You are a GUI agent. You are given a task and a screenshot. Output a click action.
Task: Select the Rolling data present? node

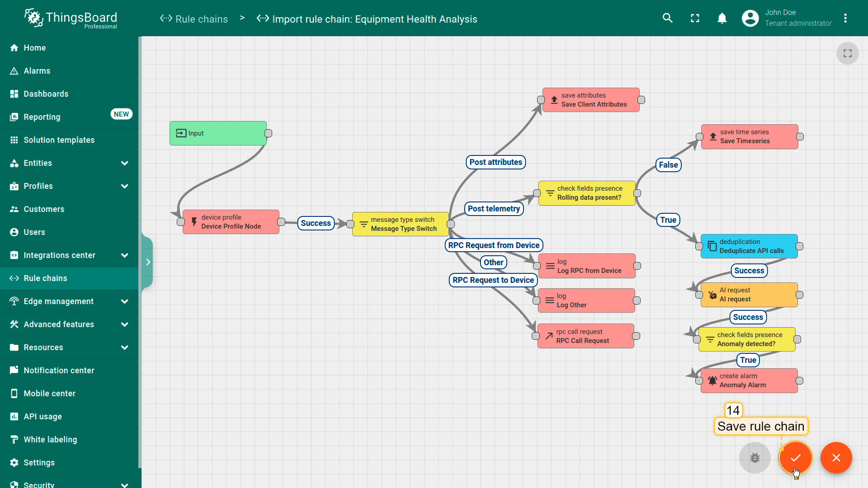tap(587, 193)
